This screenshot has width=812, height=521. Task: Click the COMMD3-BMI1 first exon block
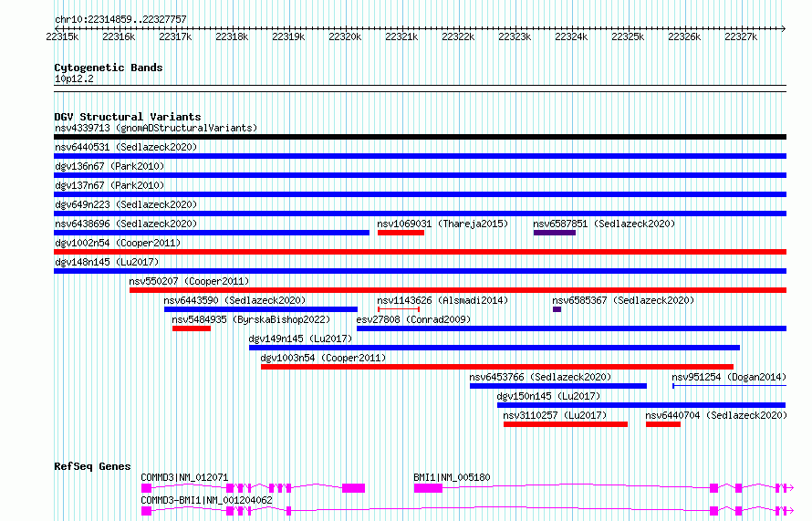[x=147, y=511]
